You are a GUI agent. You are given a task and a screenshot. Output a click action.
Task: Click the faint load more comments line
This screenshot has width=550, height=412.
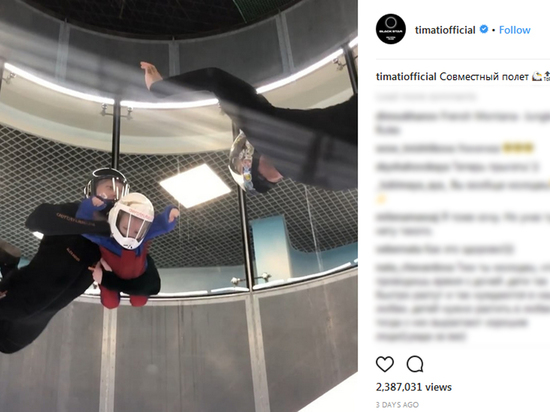pos(426,96)
